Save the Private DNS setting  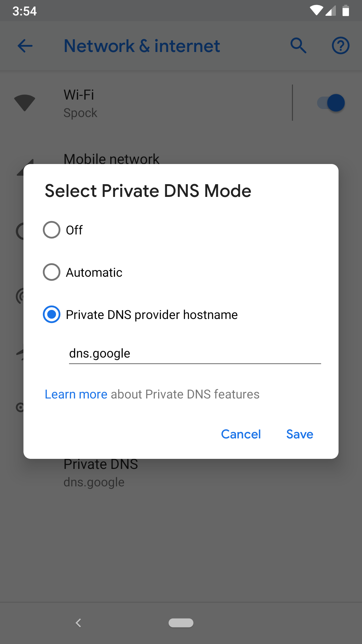300,434
